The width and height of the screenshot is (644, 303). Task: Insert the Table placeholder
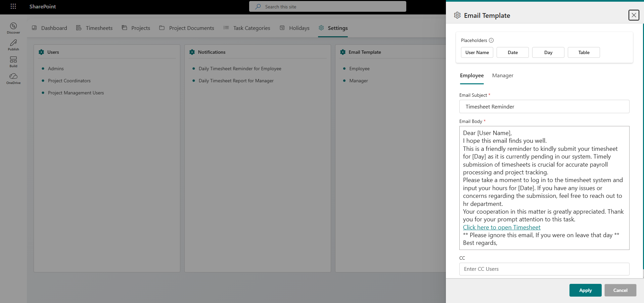pyautogui.click(x=584, y=52)
